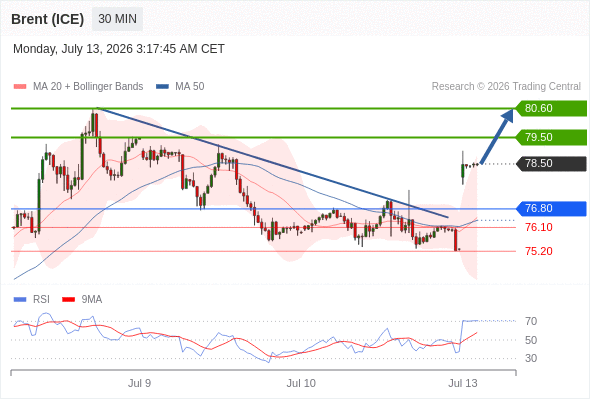Click the 75.20 support level label

coord(539,251)
